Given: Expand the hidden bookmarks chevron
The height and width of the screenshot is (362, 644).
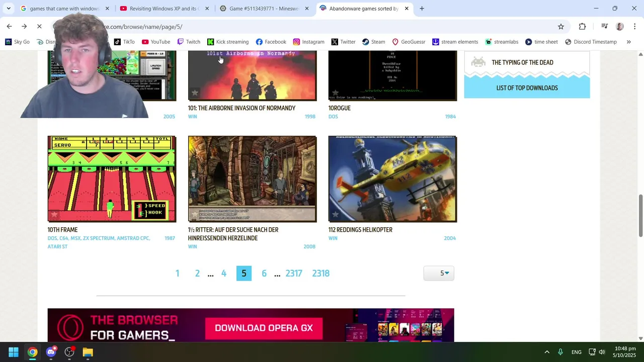Looking at the screenshot, I should tap(628, 42).
